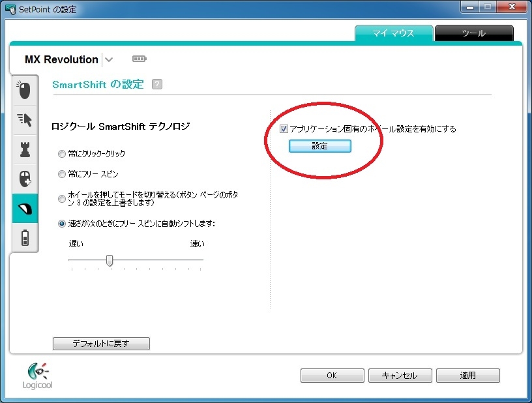This screenshot has width=532, height=403.
Task: Click the 速い label above the slider
Action: pyautogui.click(x=197, y=244)
